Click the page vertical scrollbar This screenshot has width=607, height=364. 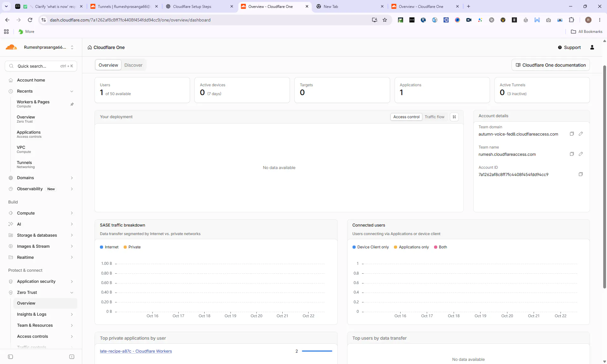pos(604,177)
